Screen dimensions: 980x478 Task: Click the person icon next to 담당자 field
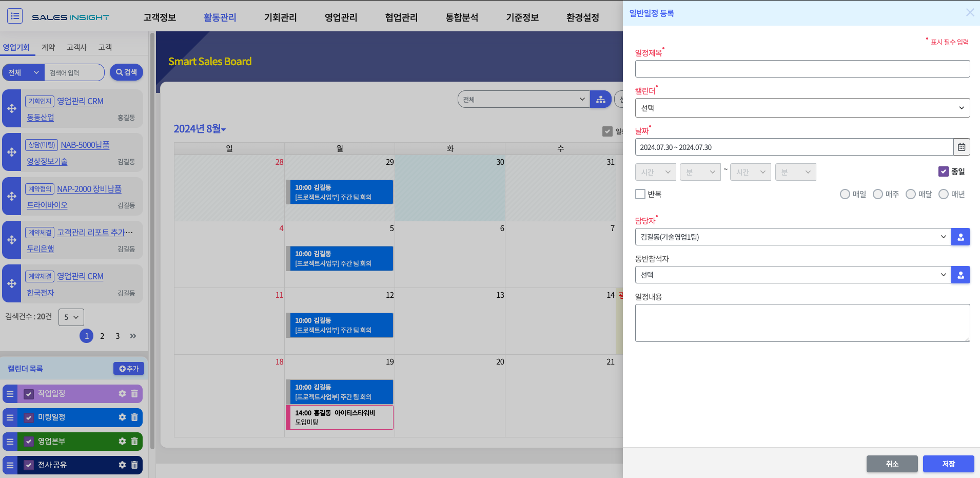tap(960, 237)
